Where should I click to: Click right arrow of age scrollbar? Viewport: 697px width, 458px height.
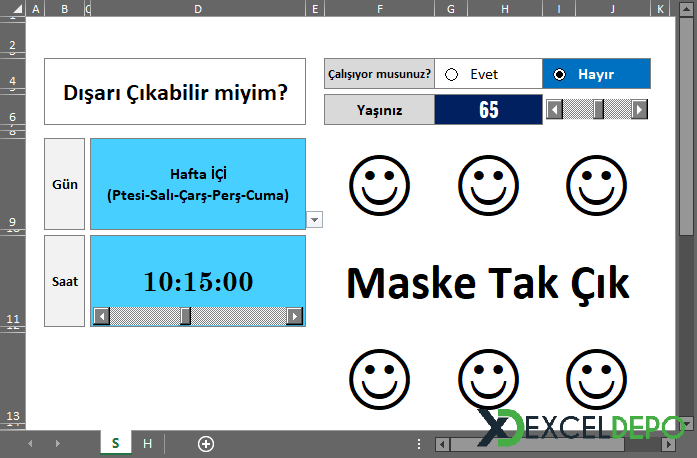(640, 109)
